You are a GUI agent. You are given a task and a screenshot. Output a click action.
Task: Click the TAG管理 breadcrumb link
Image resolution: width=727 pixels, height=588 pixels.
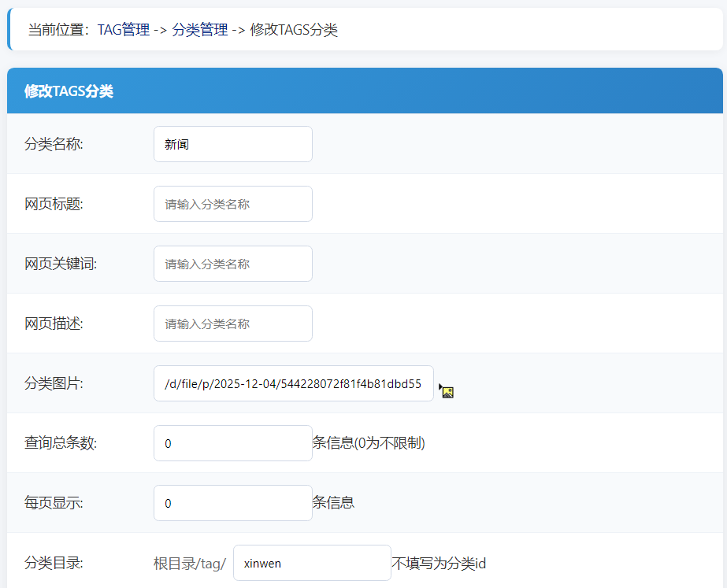click(122, 30)
